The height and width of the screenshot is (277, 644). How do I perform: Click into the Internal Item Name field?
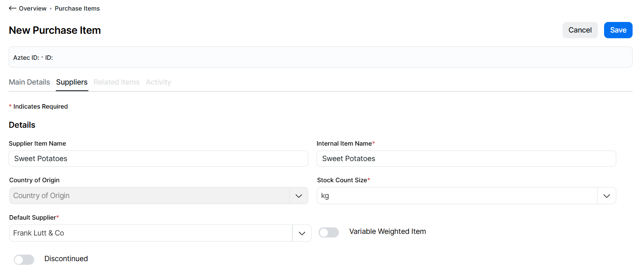click(466, 159)
